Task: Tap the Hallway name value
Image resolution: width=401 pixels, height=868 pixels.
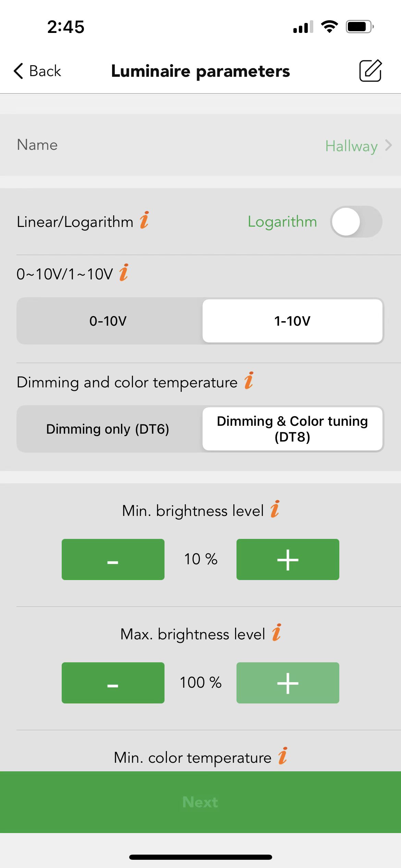Action: pos(351,146)
